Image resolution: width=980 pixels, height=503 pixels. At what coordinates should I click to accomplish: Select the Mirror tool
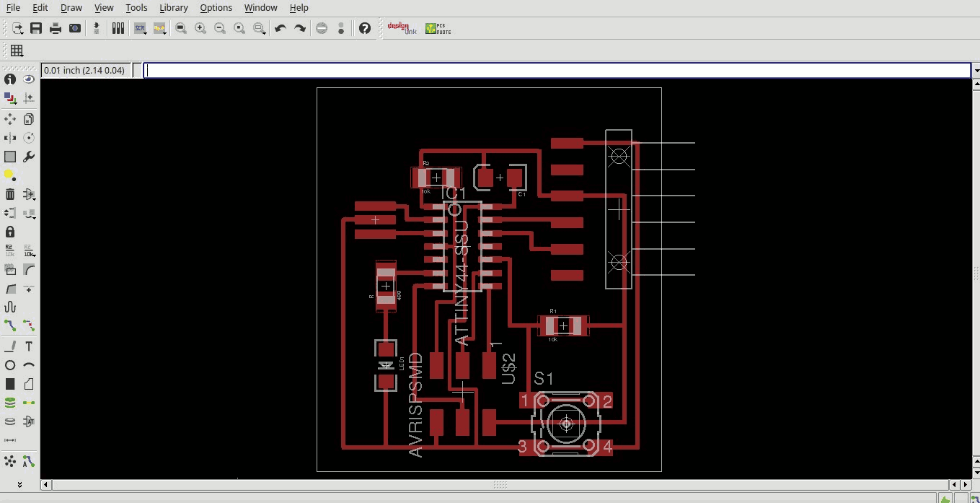10,138
